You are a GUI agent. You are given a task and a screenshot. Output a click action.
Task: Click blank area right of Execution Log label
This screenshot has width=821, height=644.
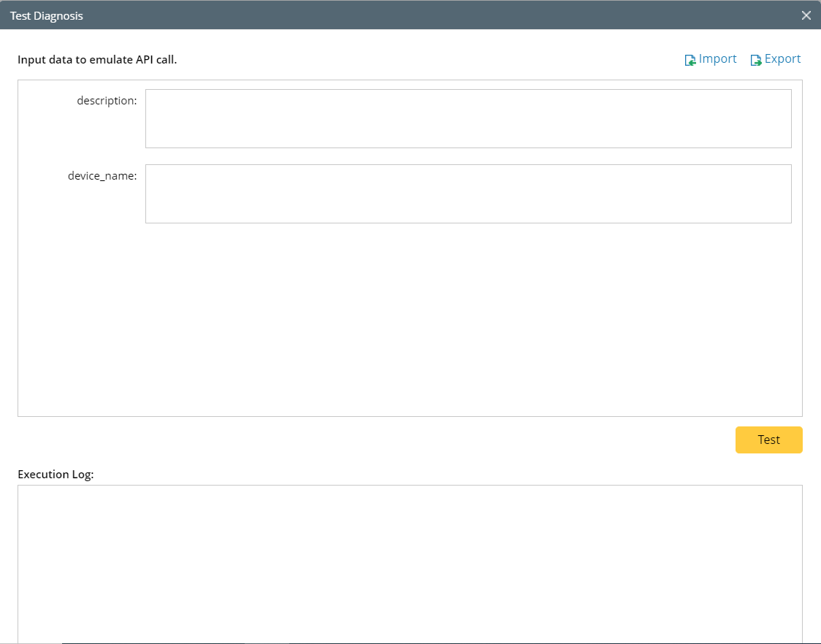coord(438,475)
